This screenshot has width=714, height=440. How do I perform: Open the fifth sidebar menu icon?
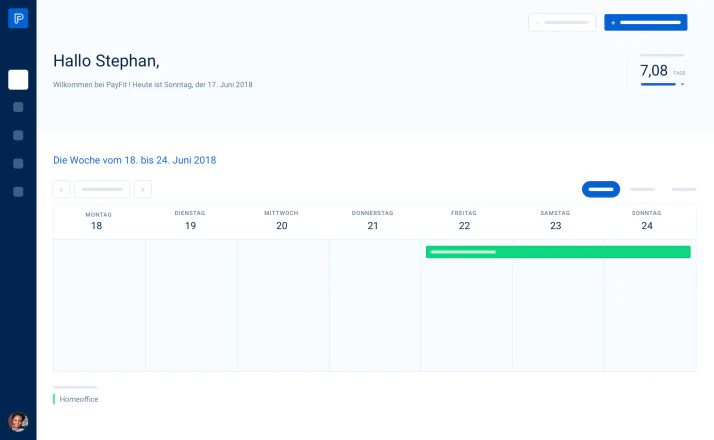coord(18,192)
